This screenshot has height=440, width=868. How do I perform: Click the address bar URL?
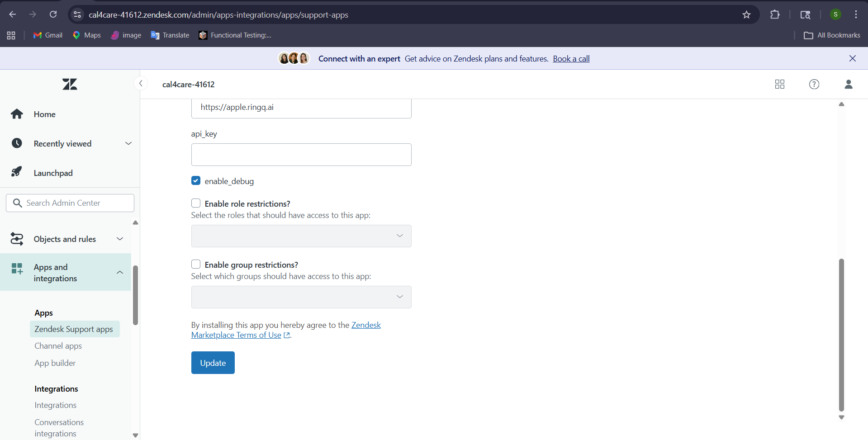[x=218, y=15]
